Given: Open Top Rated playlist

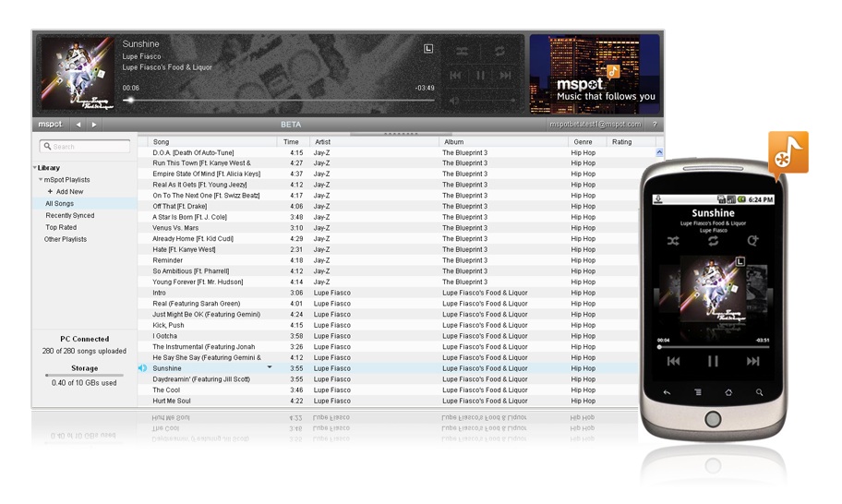Looking at the screenshot, I should point(61,227).
